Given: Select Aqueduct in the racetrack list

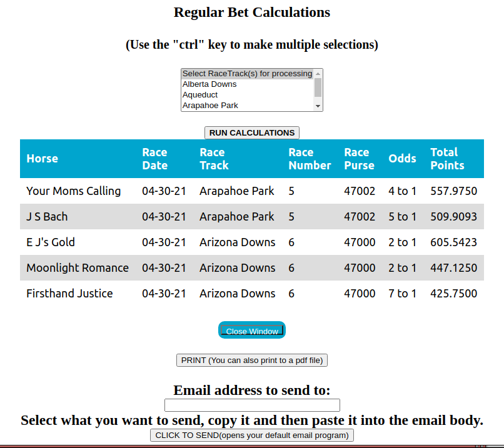Looking at the screenshot, I should (247, 95).
